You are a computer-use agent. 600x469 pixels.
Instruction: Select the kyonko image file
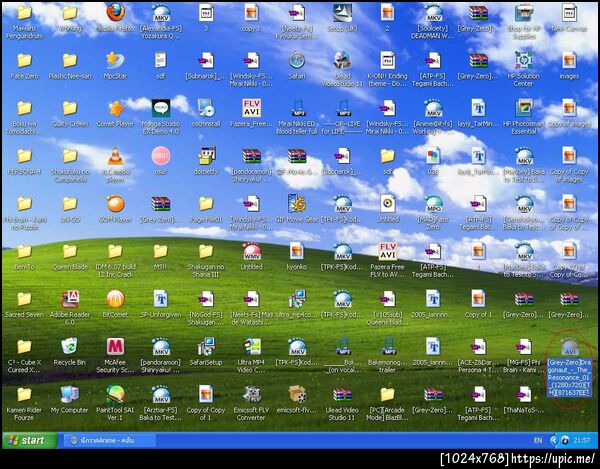[x=297, y=252]
